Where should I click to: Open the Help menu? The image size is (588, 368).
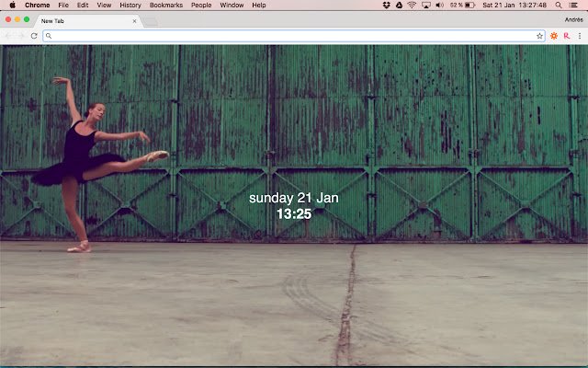(x=259, y=5)
